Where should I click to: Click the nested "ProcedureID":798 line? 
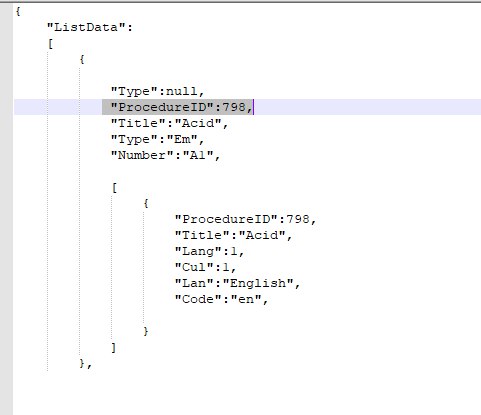[x=245, y=219]
